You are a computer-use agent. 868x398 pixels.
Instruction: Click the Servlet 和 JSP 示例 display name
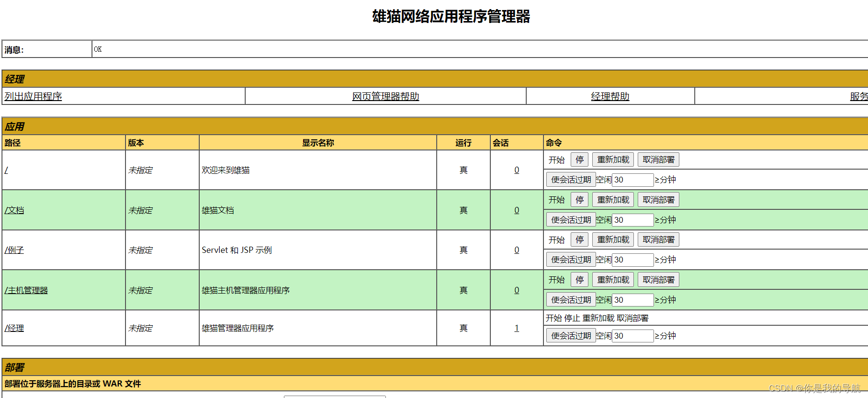point(237,250)
